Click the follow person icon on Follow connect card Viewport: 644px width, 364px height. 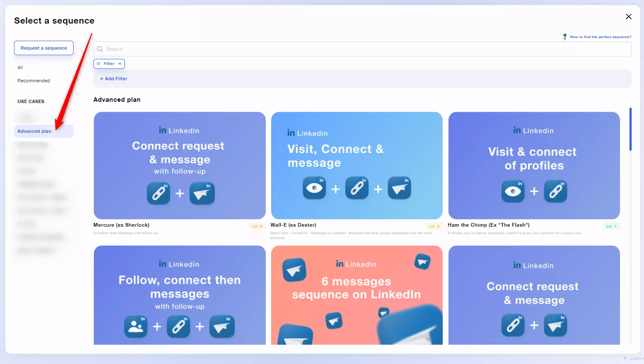pyautogui.click(x=136, y=326)
